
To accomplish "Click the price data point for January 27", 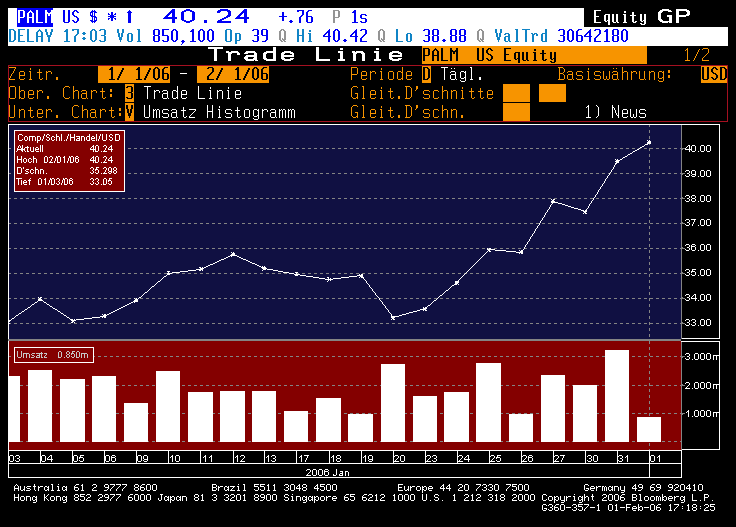I will point(553,201).
